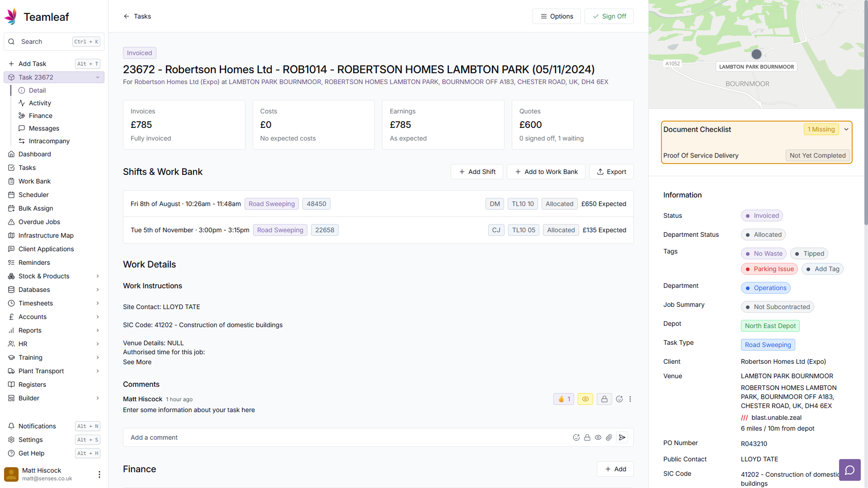868x488 pixels.
Task: Click the thumbs-up reaction on Matt's comment
Action: pos(564,399)
